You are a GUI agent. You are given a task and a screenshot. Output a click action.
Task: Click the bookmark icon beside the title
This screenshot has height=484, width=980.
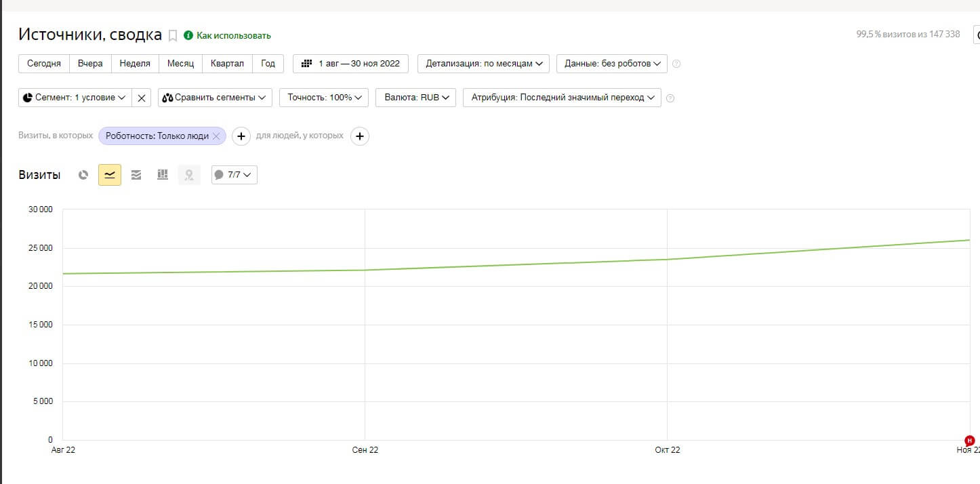pos(173,36)
